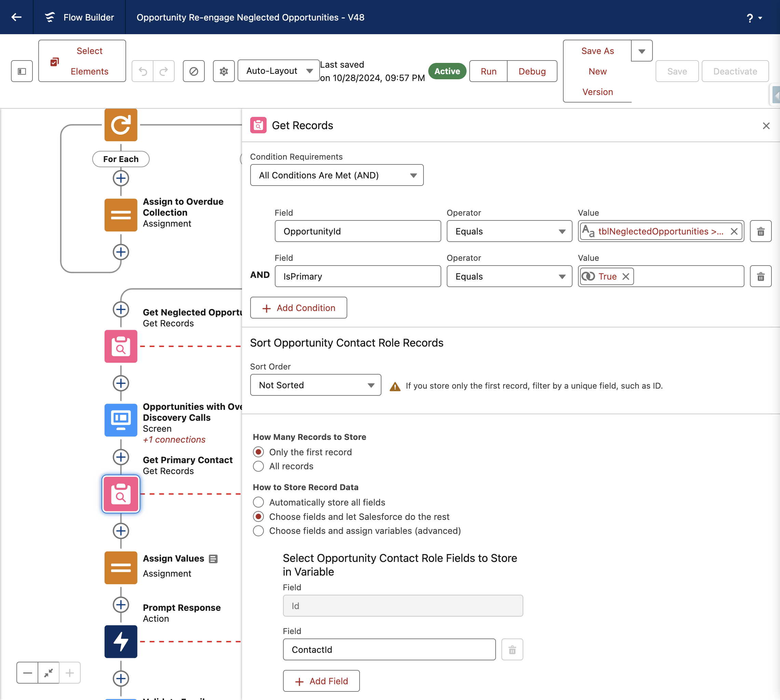Open the help question mark menu

coord(754,18)
